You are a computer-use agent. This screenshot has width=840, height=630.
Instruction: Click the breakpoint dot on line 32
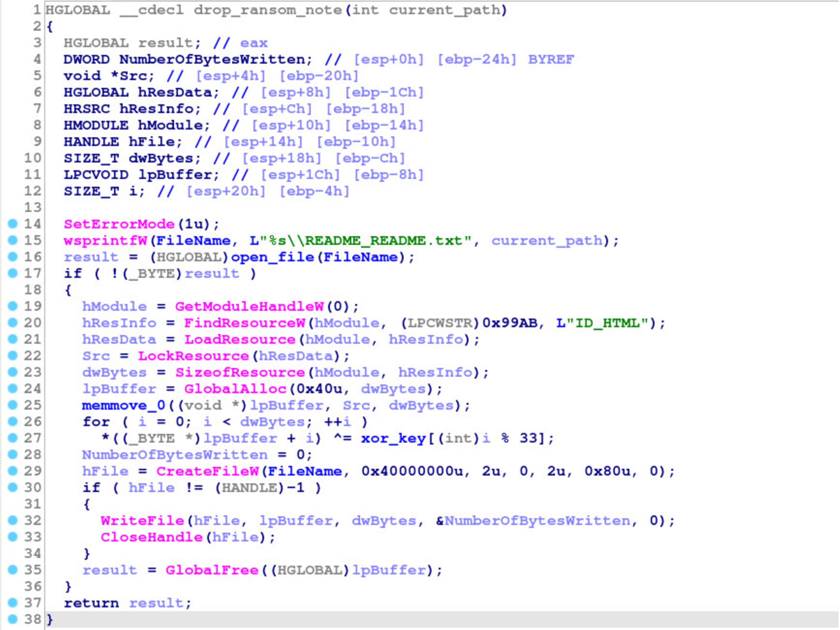tap(13, 521)
